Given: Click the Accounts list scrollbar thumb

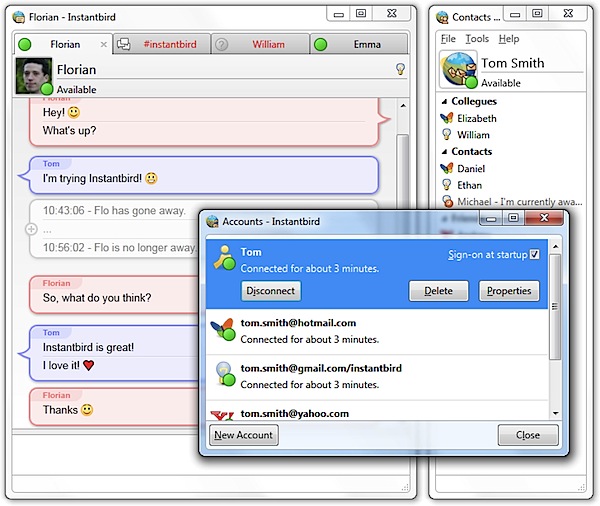Looking at the screenshot, I should pyautogui.click(x=555, y=306).
